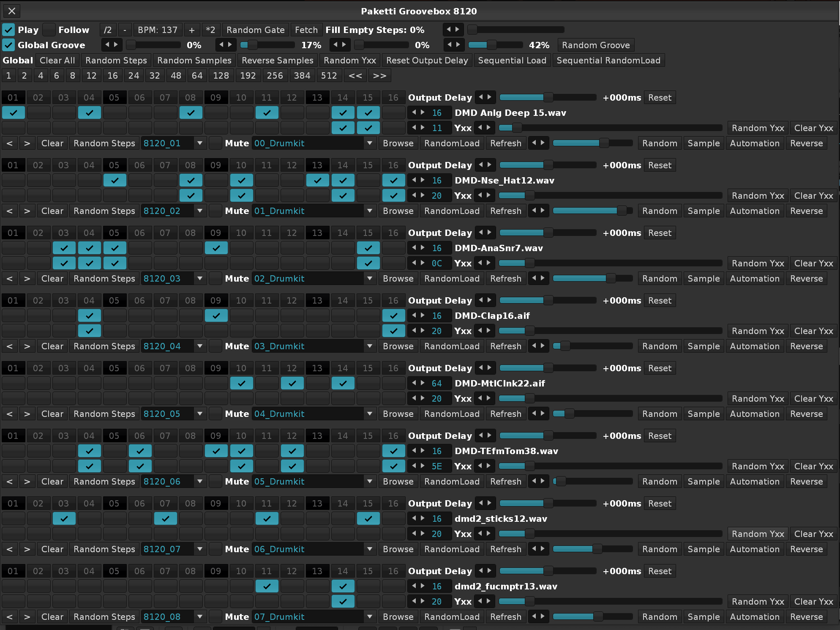Open the 8120_01 track dropdown

point(200,143)
